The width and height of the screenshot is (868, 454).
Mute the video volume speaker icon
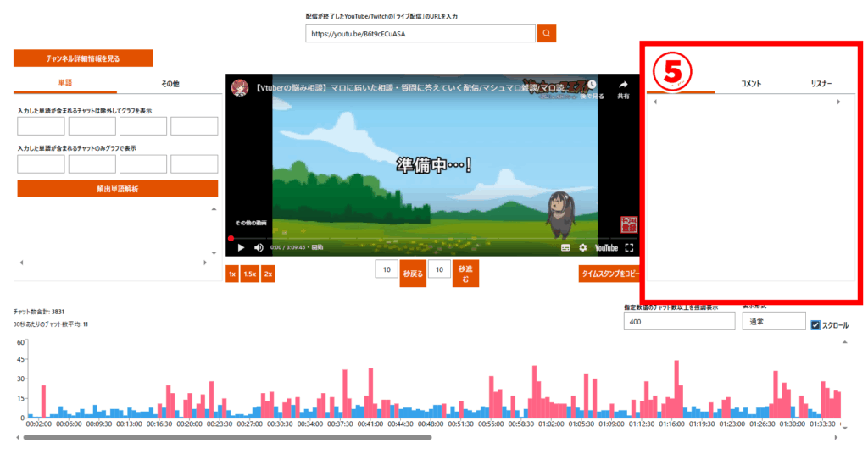click(259, 247)
